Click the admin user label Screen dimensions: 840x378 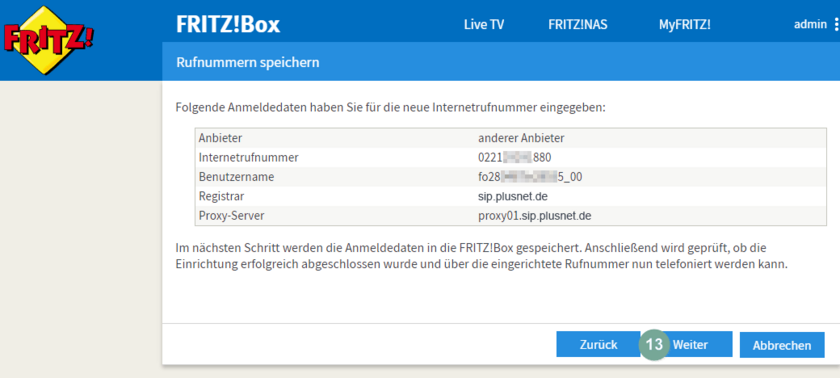pyautogui.click(x=810, y=24)
